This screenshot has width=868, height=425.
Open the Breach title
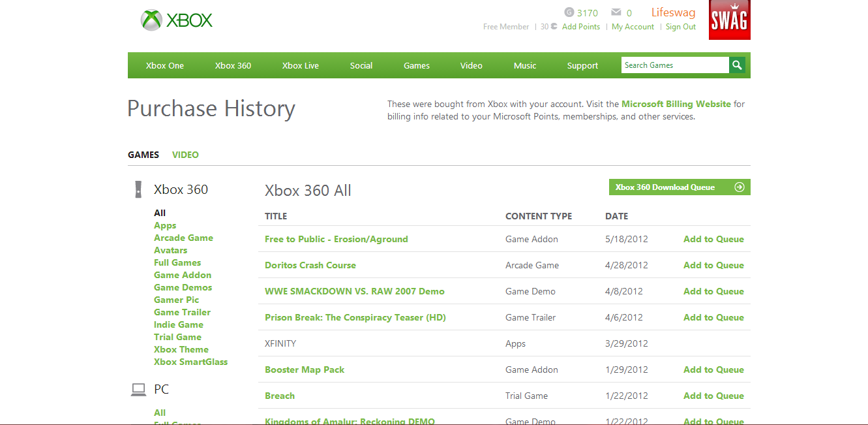tap(280, 396)
